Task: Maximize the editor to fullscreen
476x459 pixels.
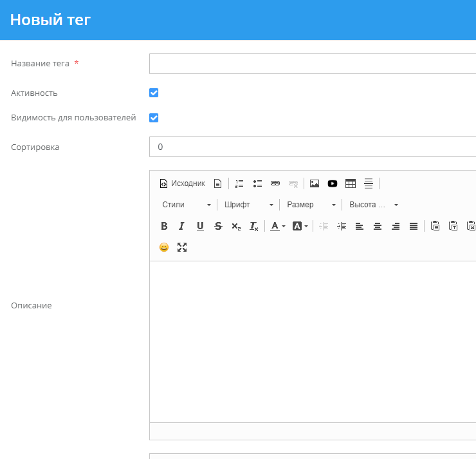Action: [x=182, y=247]
